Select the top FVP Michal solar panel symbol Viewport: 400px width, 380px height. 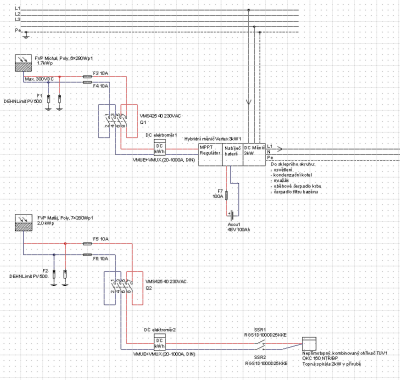tap(23, 63)
